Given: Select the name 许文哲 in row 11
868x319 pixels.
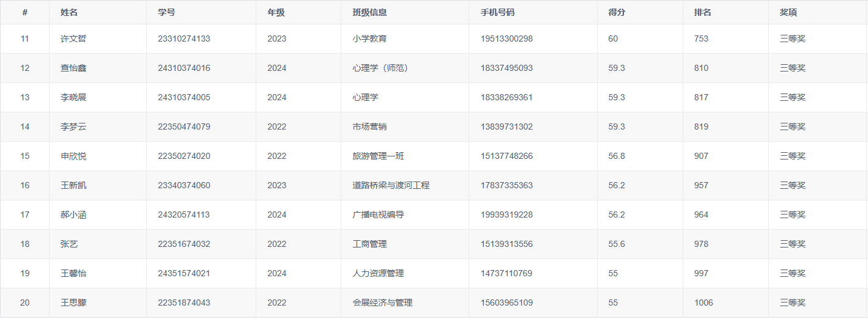Looking at the screenshot, I should tap(73, 38).
